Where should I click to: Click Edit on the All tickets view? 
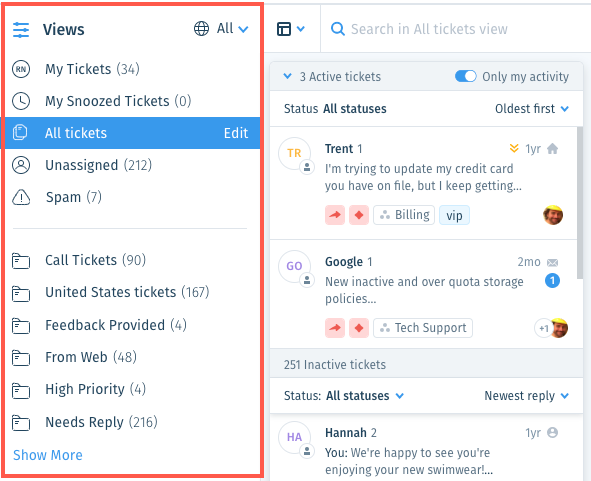tap(236, 133)
